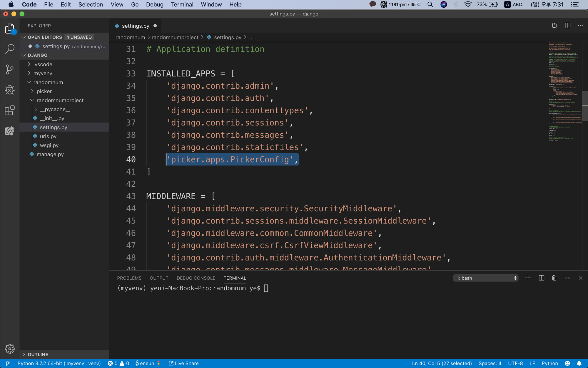
Task: Expand the picker folder
Action: 44,91
